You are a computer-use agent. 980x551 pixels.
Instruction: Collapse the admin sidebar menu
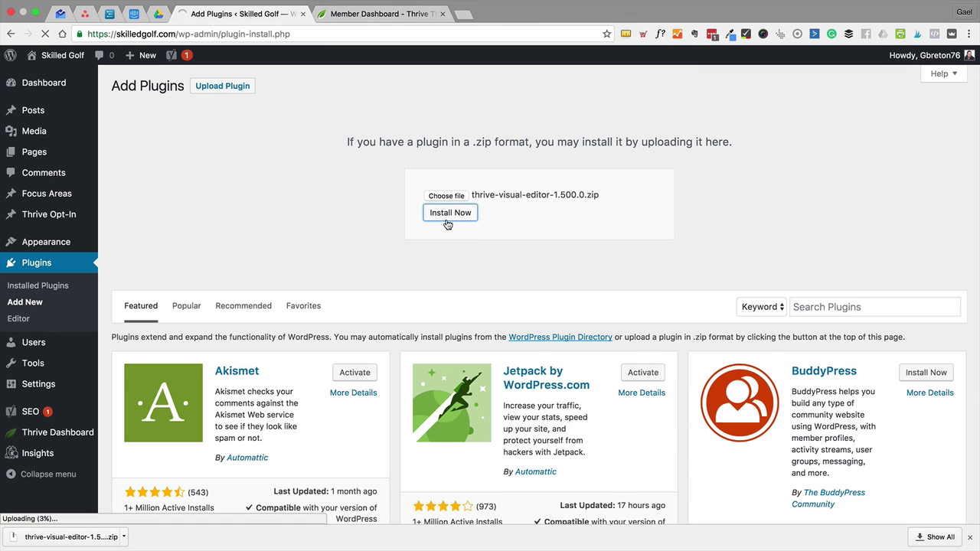click(x=41, y=474)
